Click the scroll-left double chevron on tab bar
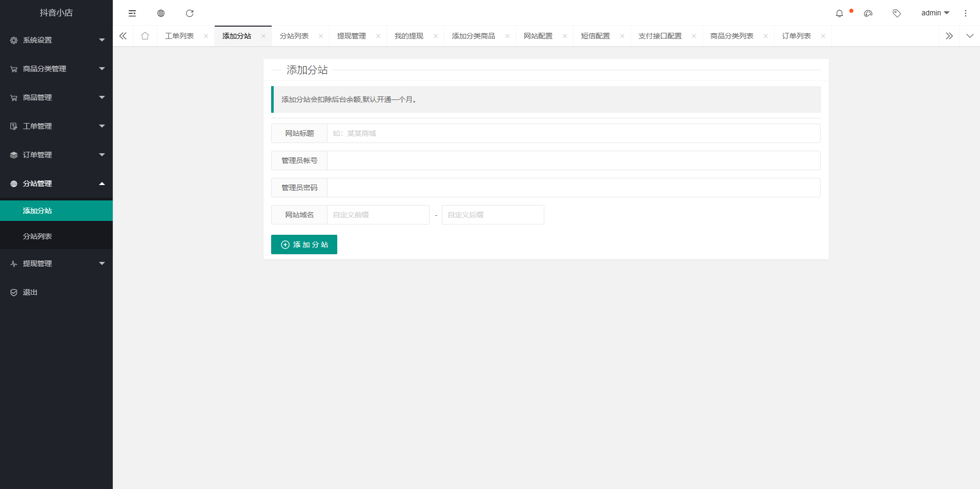Viewport: 980px width, 489px height. 122,35
